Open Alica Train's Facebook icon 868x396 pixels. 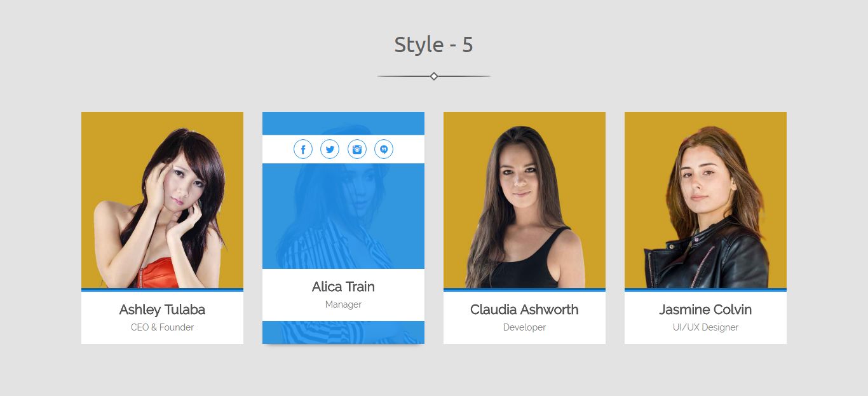pos(303,149)
